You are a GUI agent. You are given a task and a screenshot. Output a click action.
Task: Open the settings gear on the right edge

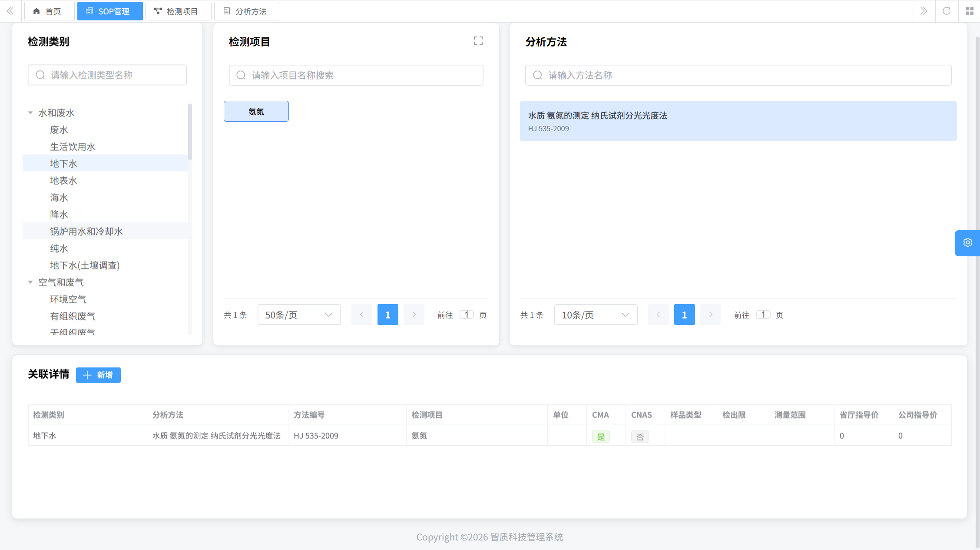click(x=967, y=243)
